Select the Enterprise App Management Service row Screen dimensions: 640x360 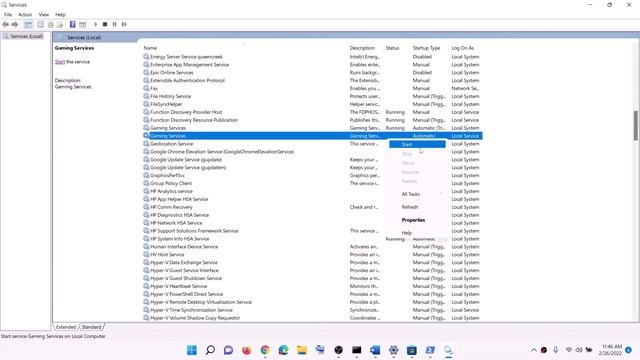(312, 64)
